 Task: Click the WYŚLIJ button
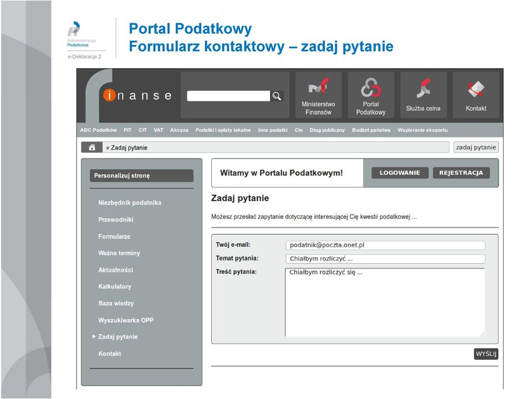pyautogui.click(x=486, y=354)
